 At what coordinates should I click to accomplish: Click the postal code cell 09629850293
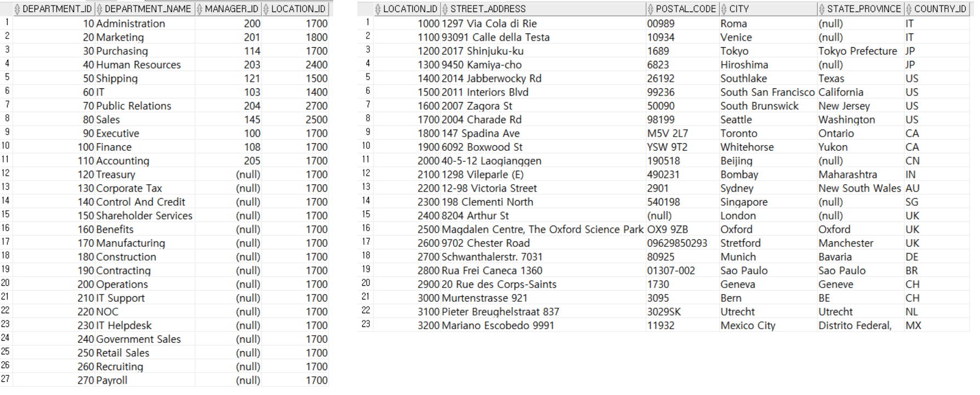pyautogui.click(x=677, y=243)
